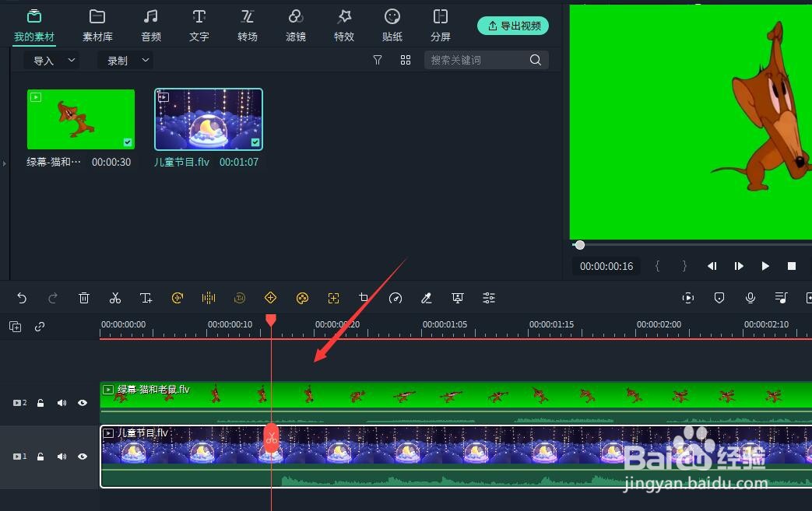This screenshot has height=511, width=812.
Task: Step to next frame
Action: click(x=739, y=266)
